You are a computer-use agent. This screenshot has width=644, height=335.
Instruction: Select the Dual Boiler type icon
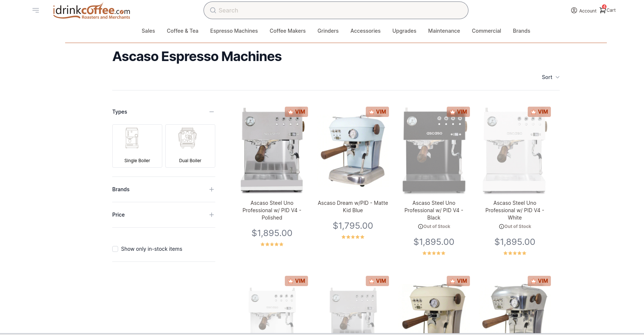click(x=187, y=138)
